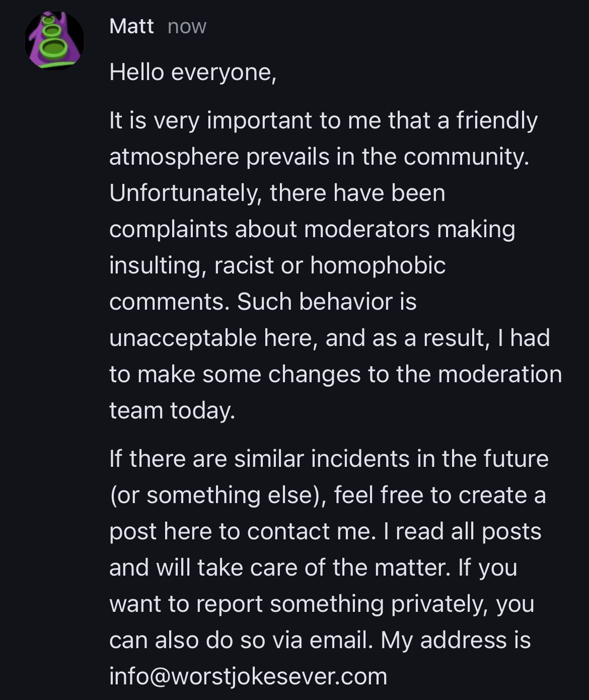This screenshot has width=589, height=700.
Task: Click the "Hello everyone," greeting line
Action: 193,73
